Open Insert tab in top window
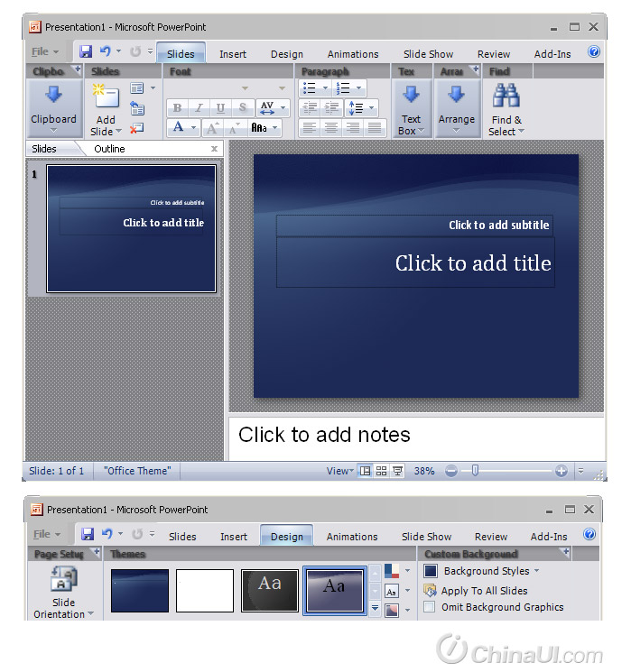 point(233,54)
